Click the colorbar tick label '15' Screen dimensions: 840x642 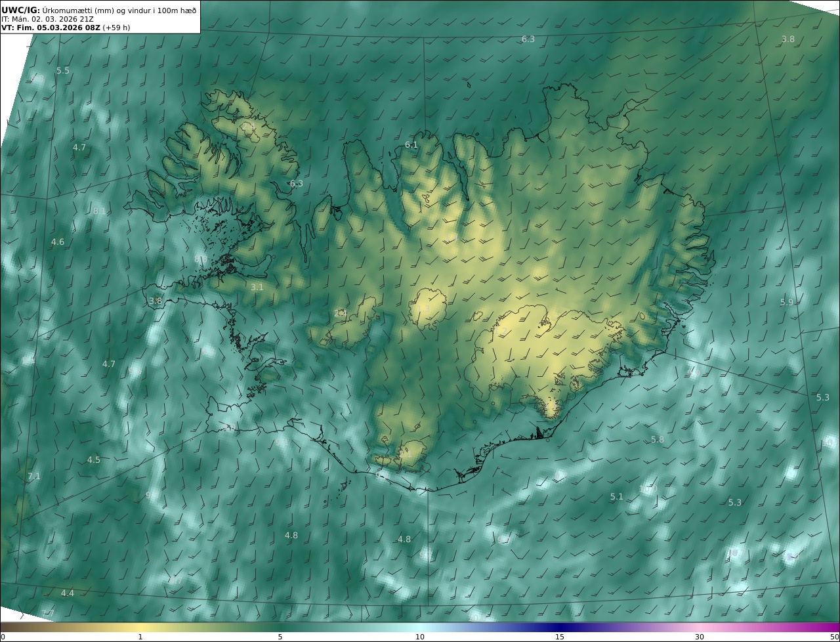(x=560, y=637)
